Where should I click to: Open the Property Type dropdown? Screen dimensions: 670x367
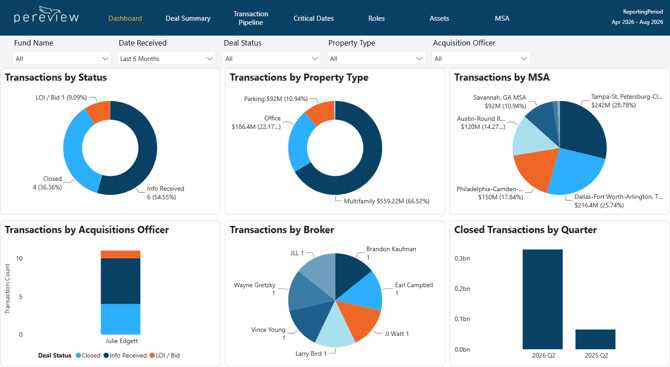coord(376,59)
